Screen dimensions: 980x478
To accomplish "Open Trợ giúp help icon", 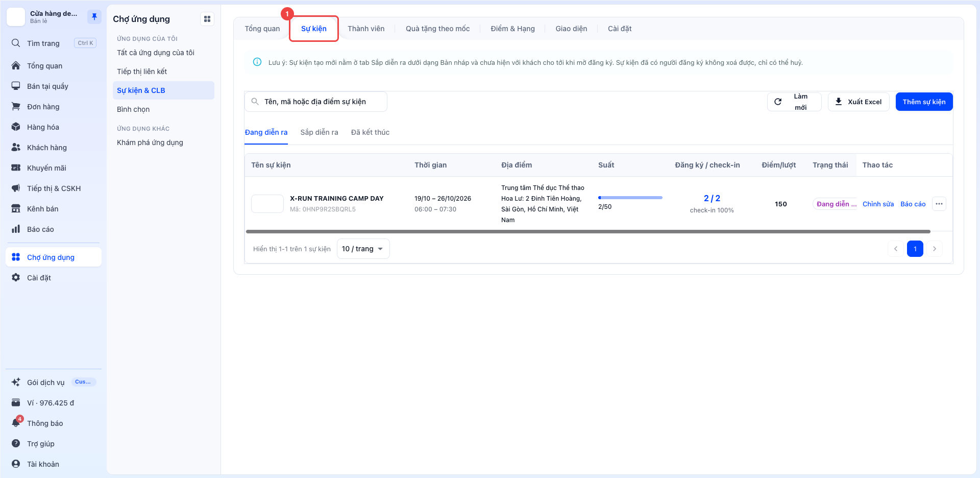I will pyautogui.click(x=16, y=443).
